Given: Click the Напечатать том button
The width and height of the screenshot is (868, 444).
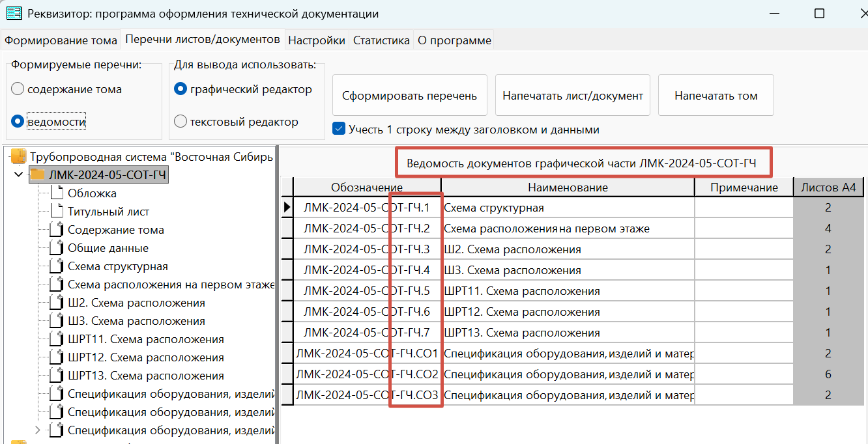Looking at the screenshot, I should point(716,96).
